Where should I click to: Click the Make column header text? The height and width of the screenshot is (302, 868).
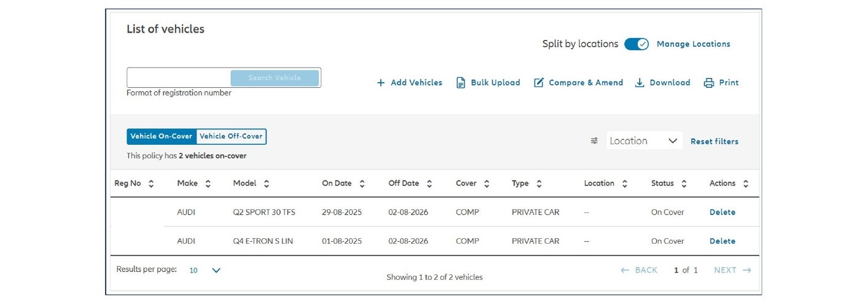click(x=188, y=184)
